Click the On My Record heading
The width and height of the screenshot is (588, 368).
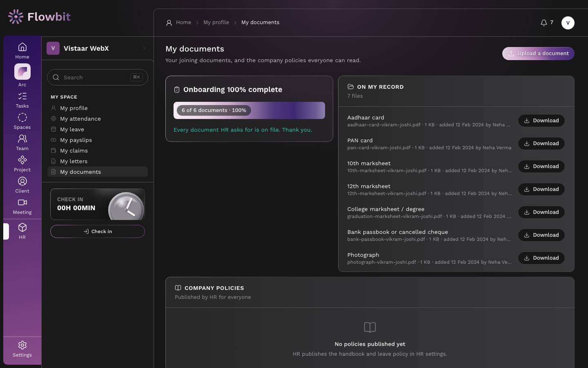[x=380, y=87]
